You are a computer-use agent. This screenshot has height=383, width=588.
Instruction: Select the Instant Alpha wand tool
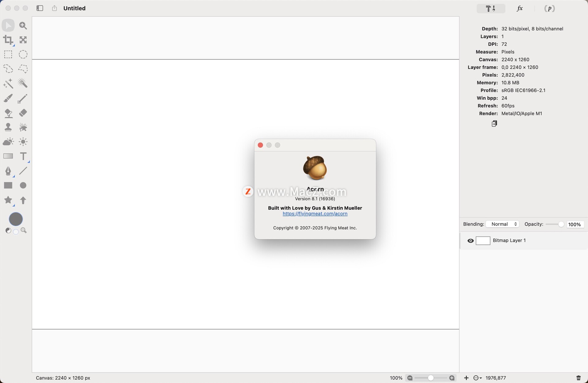(23, 83)
